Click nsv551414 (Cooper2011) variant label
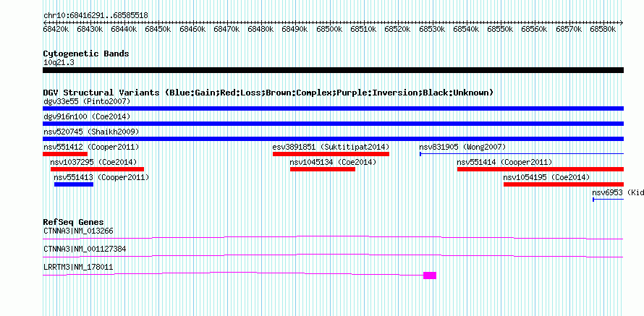 point(504,162)
